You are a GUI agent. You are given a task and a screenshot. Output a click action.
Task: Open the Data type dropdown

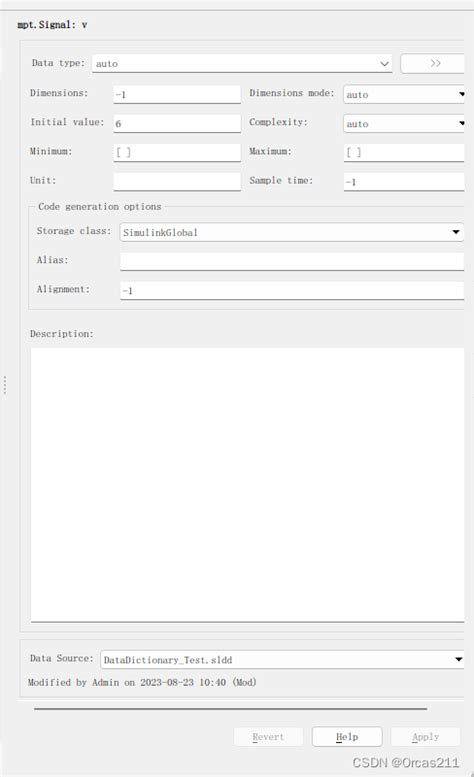tap(242, 63)
